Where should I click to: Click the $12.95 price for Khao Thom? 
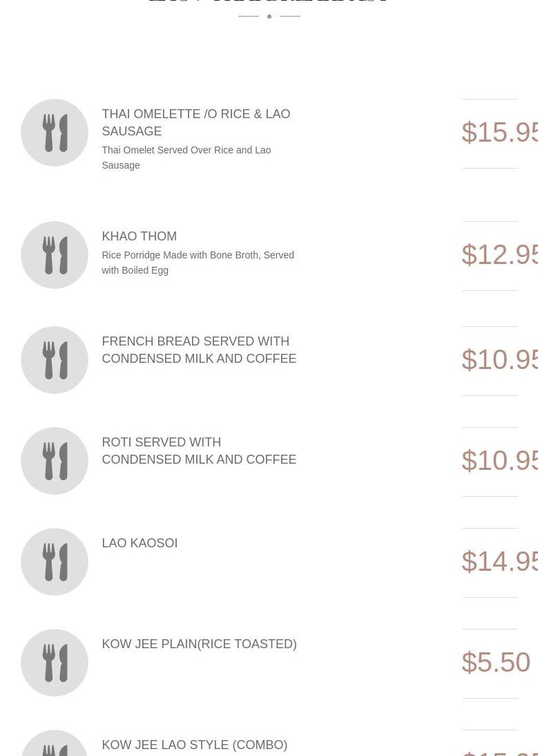tap(499, 255)
